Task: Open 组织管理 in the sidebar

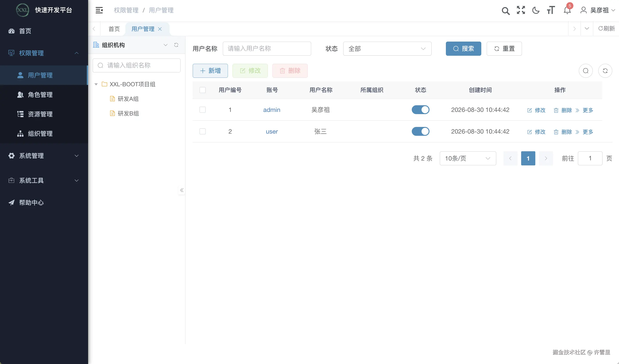Action: point(44,134)
